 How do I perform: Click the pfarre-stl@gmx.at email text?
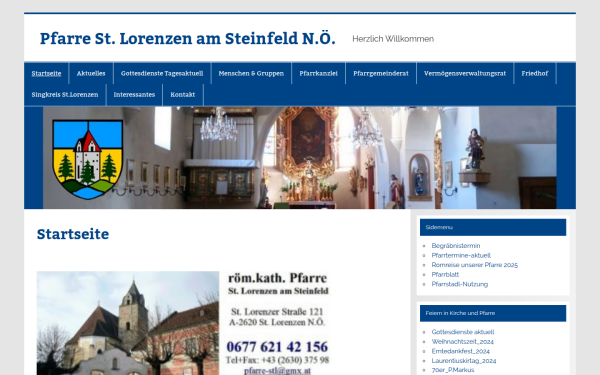coord(277,371)
